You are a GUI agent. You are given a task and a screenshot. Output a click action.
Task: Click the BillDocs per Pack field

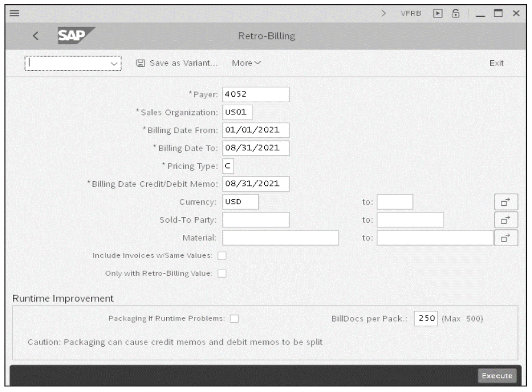click(426, 319)
